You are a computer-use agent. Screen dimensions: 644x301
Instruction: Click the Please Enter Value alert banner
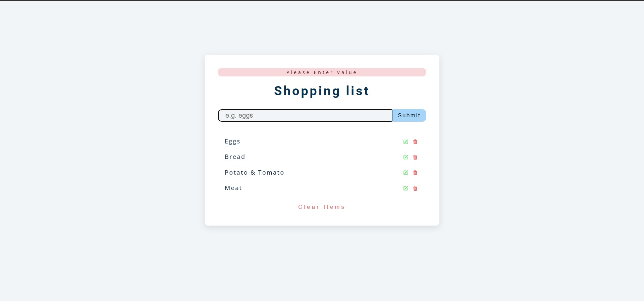(x=321, y=72)
